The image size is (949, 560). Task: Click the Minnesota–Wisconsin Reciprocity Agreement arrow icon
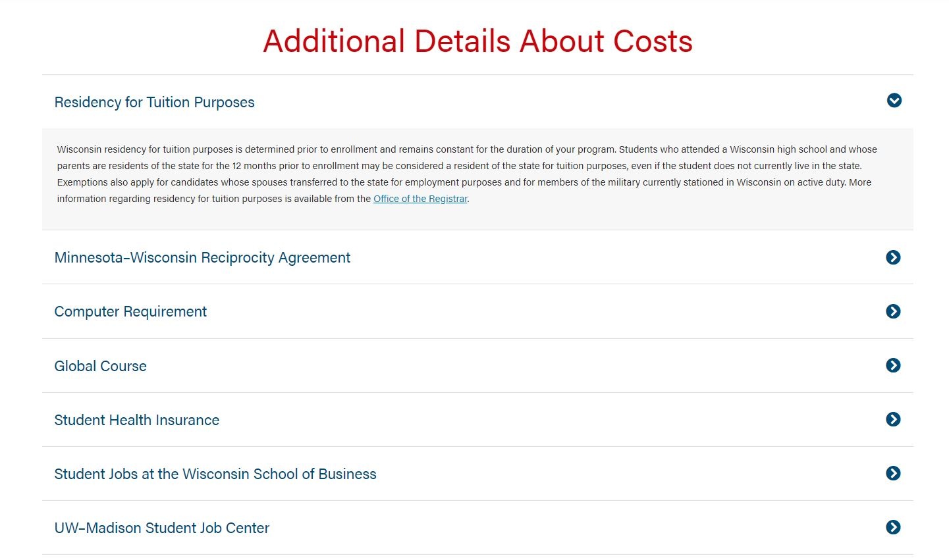893,257
